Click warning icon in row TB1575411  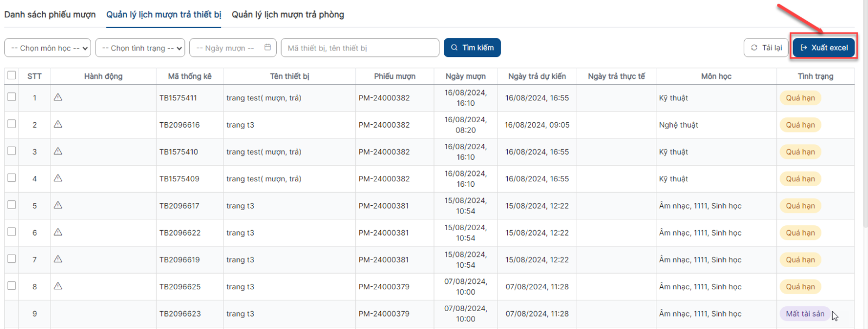[x=58, y=97]
